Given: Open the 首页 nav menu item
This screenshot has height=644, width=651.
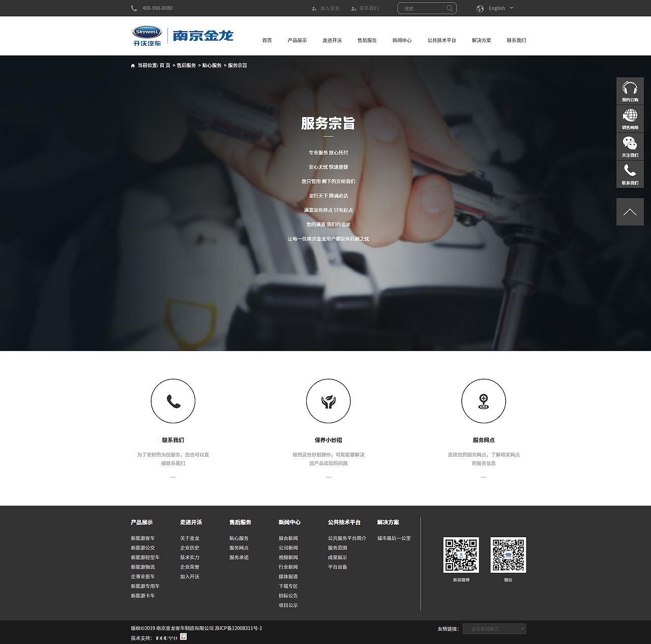Looking at the screenshot, I should [x=267, y=40].
